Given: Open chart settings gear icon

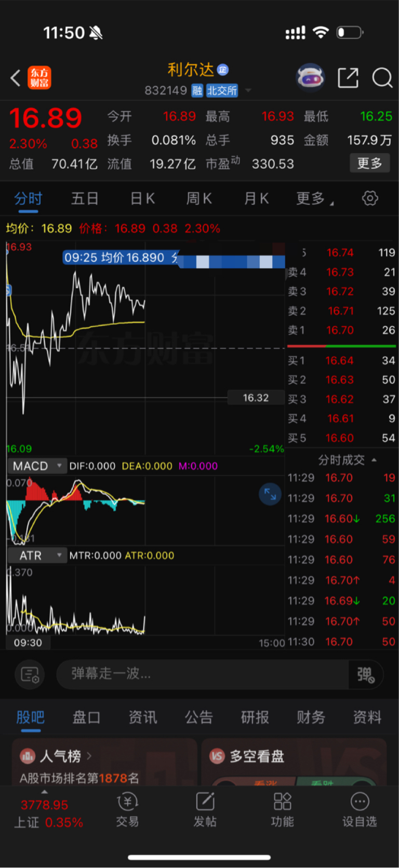Looking at the screenshot, I should point(370,198).
